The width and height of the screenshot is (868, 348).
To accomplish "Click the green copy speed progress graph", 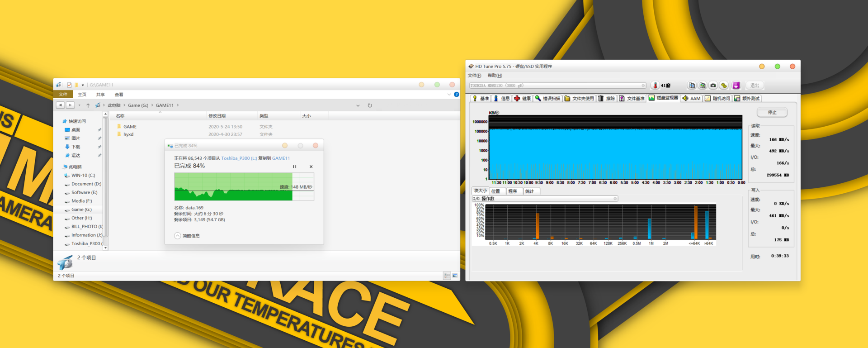I will pos(244,186).
